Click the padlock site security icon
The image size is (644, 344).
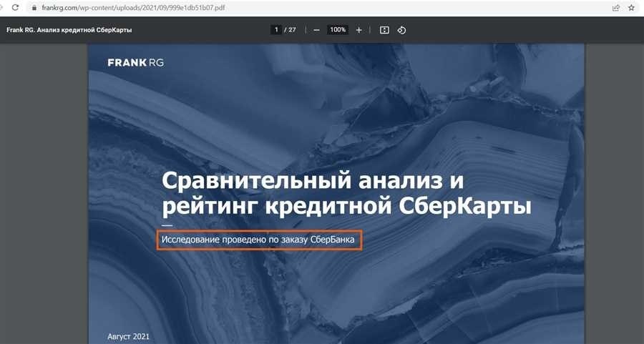(34, 8)
